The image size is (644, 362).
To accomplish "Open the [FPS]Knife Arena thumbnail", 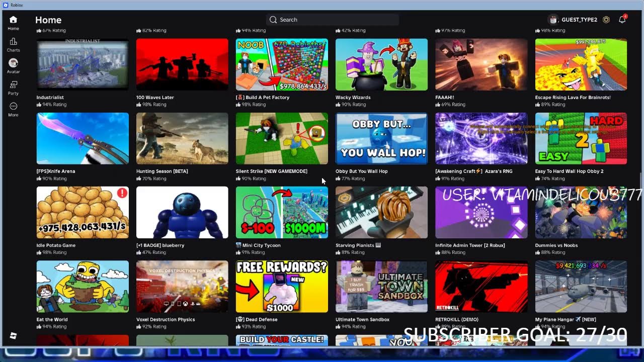I will pos(83,138).
